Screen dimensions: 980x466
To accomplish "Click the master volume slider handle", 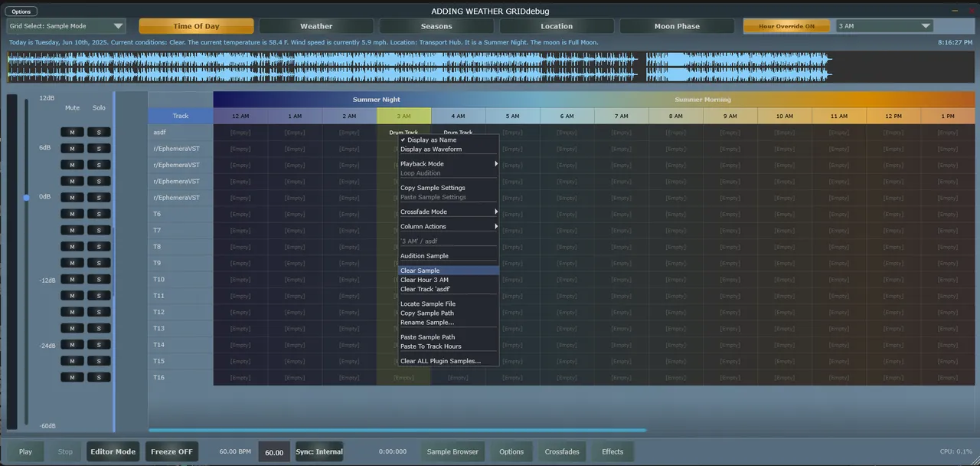I will [x=26, y=198].
